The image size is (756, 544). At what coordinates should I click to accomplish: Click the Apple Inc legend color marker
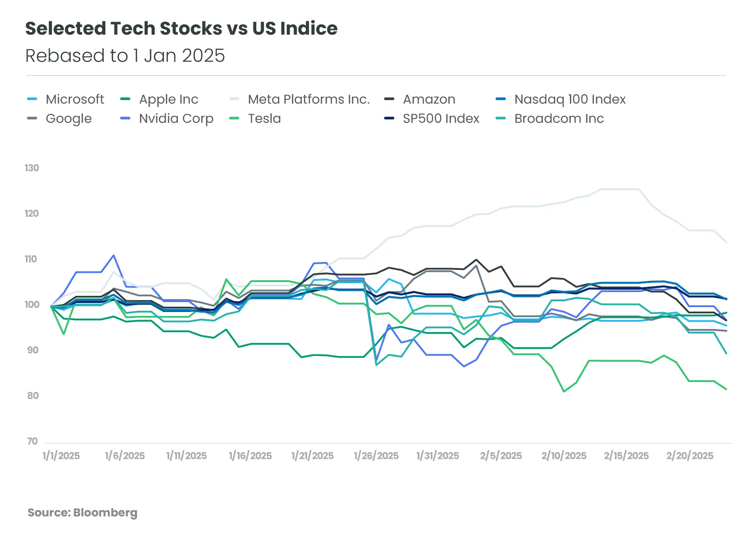(125, 99)
